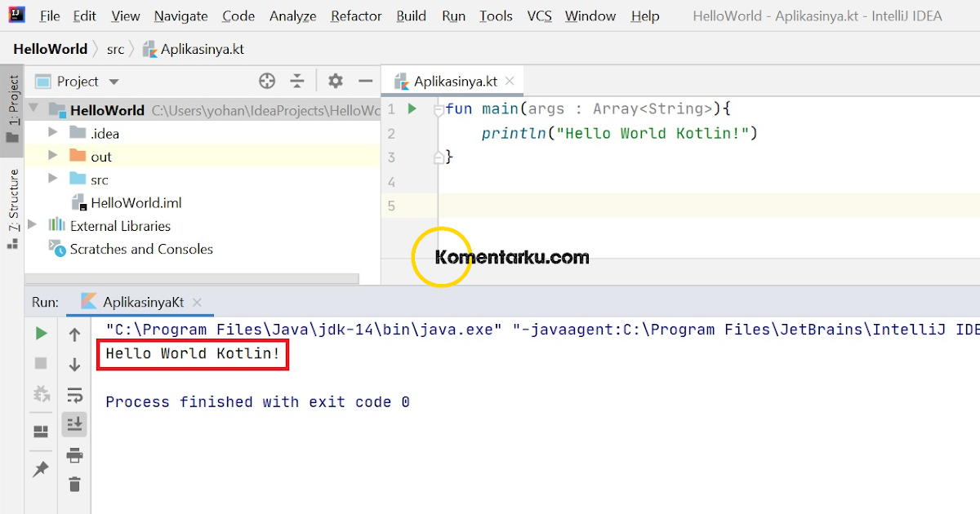Rerun AplikasinyaKt with green play button

click(x=41, y=333)
